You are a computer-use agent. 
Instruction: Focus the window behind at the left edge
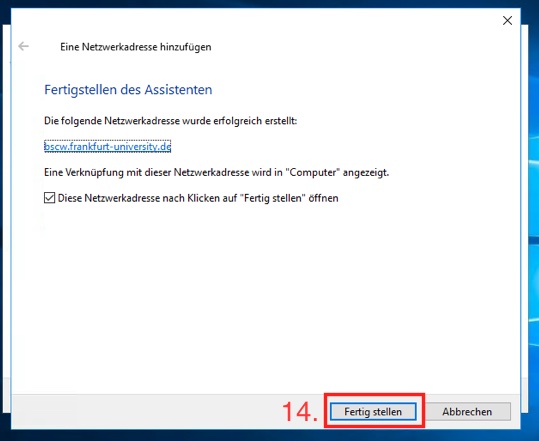[x=7, y=206]
